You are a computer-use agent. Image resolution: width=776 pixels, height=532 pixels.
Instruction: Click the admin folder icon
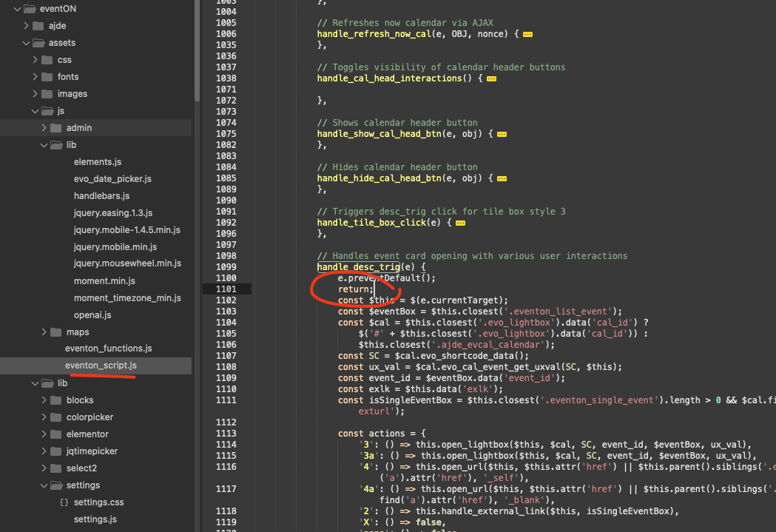point(56,128)
